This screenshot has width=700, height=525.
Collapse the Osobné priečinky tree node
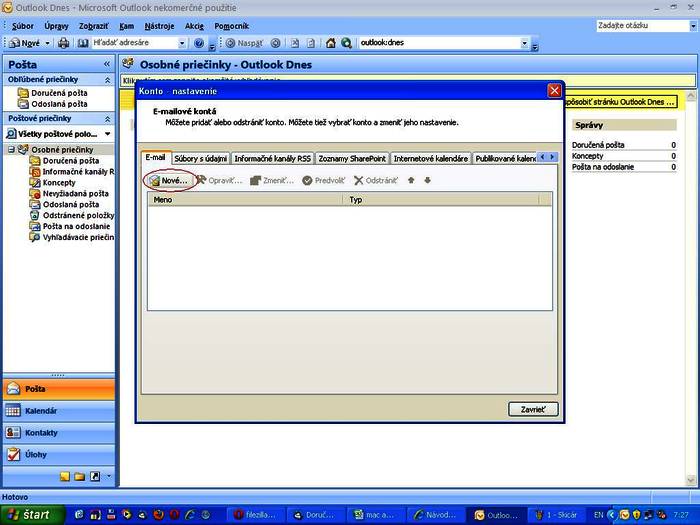[11, 150]
